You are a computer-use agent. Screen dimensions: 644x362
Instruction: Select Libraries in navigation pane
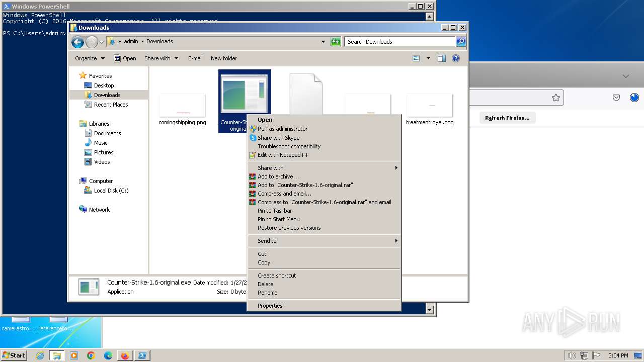click(99, 124)
